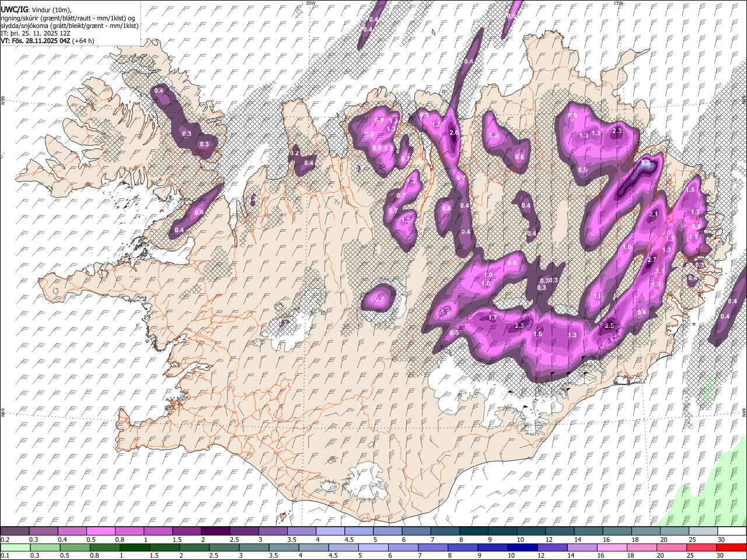The image size is (747, 560).
Task: Click the '20W' longitude label
Action: coord(310,3)
